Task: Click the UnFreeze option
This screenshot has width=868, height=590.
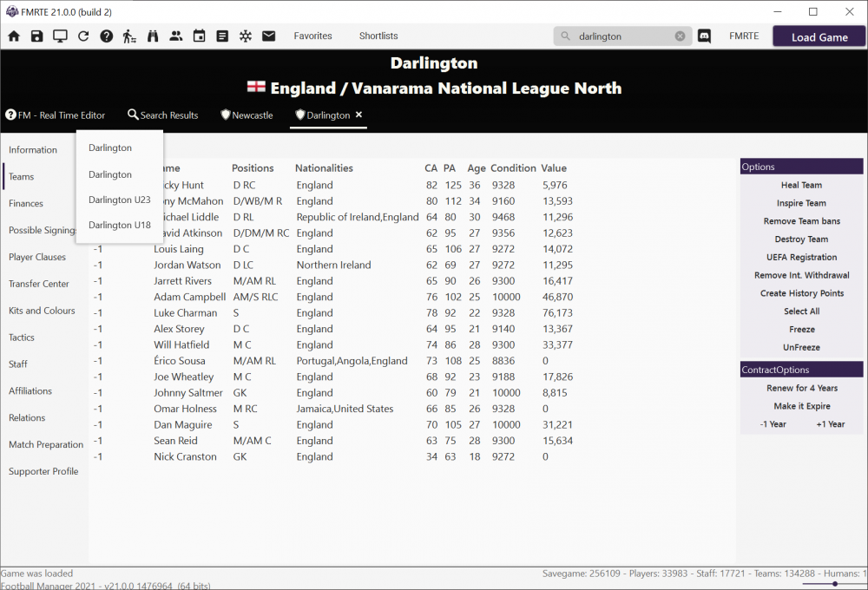Action: [x=801, y=348]
